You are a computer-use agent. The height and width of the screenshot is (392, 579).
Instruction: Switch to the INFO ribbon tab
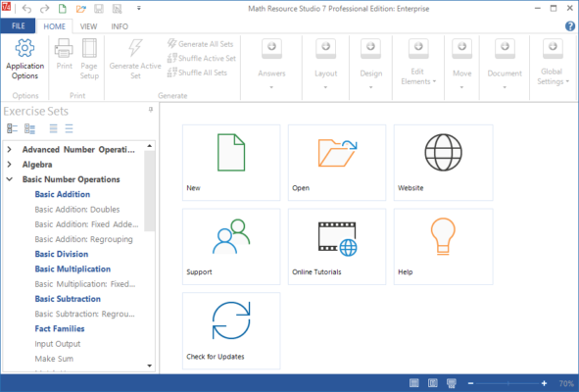point(120,26)
